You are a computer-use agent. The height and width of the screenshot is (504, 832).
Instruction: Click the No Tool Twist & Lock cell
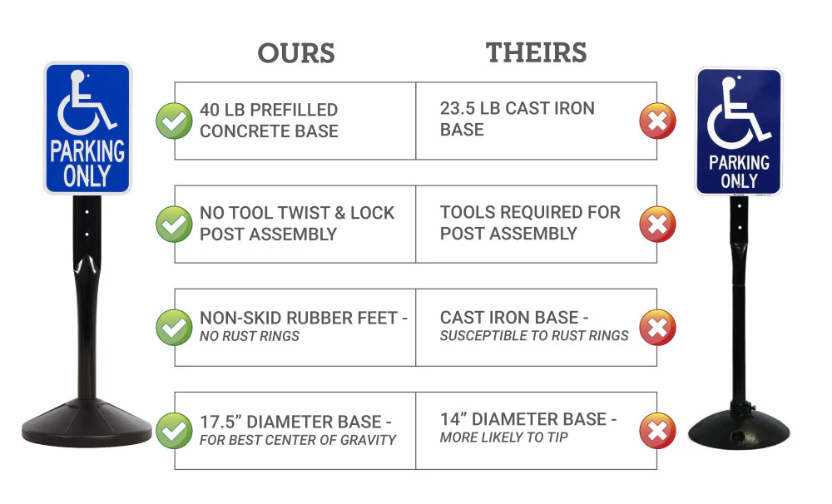tap(297, 224)
